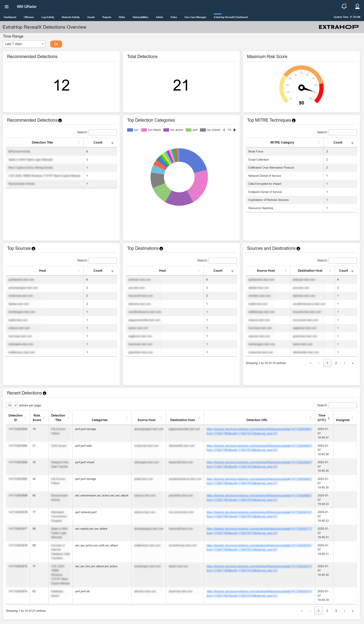Viewport: 364px width, 624px height.
Task: Open the user profile icon
Action: coord(357,6)
